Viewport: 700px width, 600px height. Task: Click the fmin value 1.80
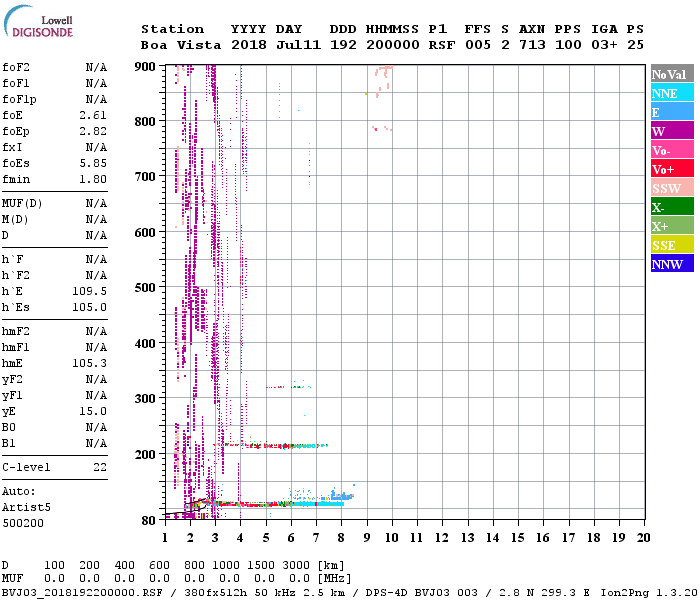pos(93,179)
